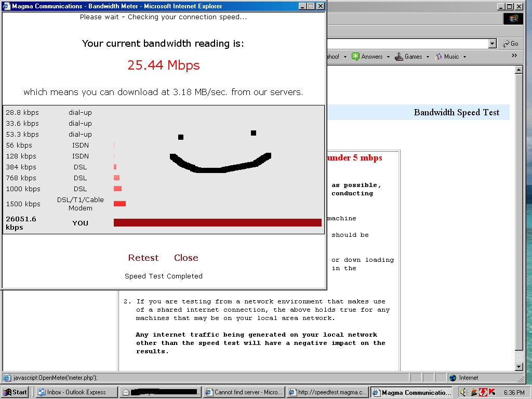Screen dimensions: 532x399
Task: Click the Close link in bandwidth meter
Action: [186, 258]
